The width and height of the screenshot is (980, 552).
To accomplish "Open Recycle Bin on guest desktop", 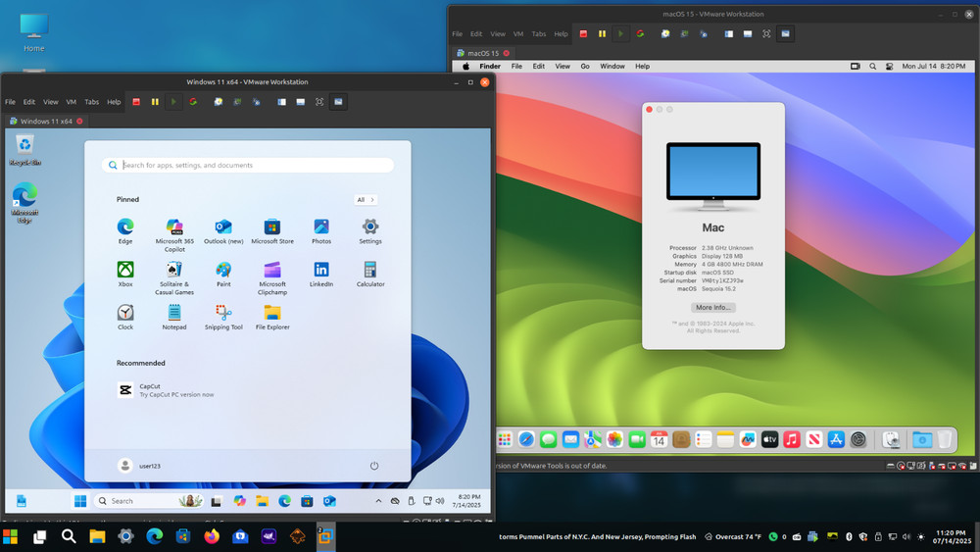I will 25,151.
